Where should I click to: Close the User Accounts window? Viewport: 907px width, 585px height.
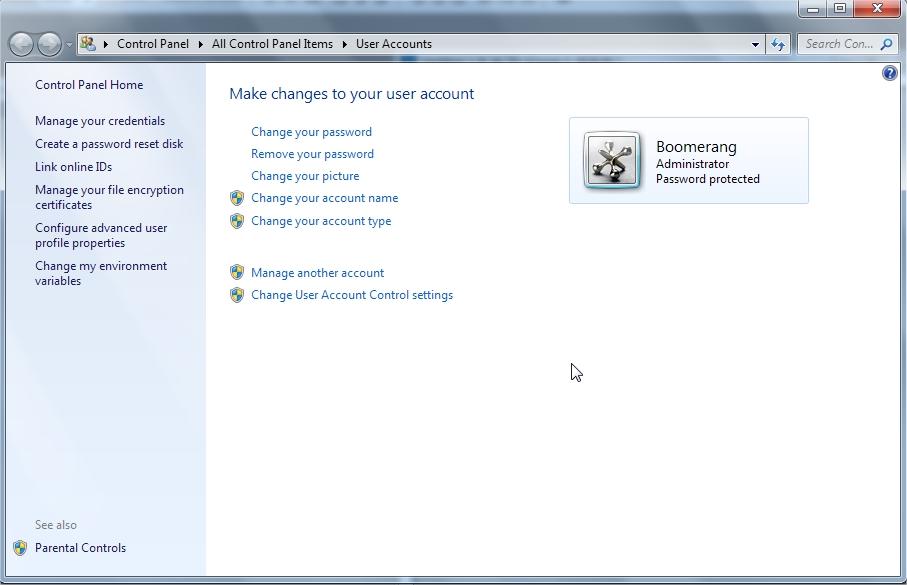877,9
